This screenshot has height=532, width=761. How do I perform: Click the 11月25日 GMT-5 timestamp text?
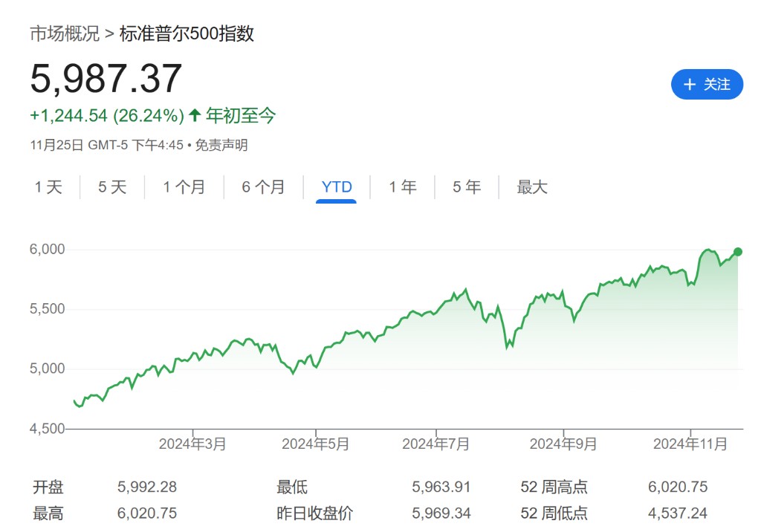pyautogui.click(x=107, y=145)
